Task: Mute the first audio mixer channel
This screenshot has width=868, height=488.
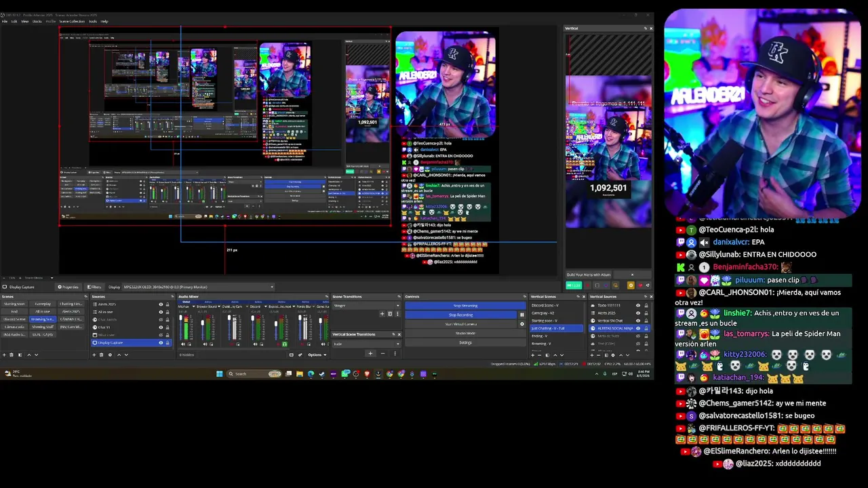Action: (182, 344)
